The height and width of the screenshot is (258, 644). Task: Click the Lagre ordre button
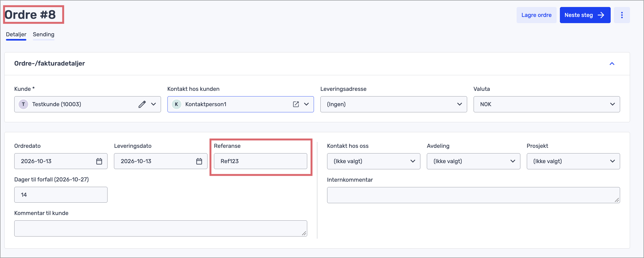point(536,15)
